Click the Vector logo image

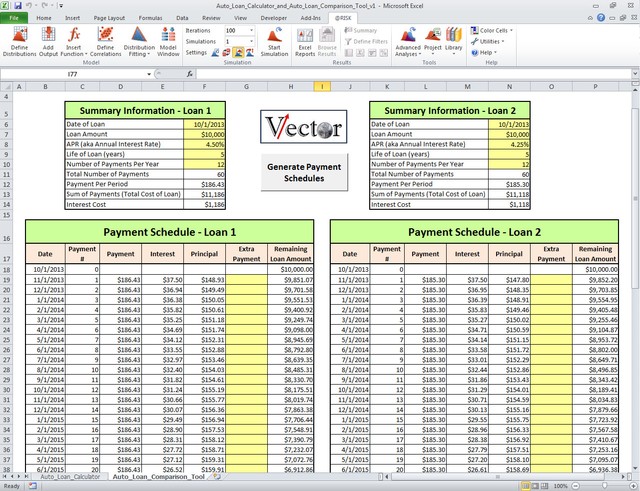[304, 127]
